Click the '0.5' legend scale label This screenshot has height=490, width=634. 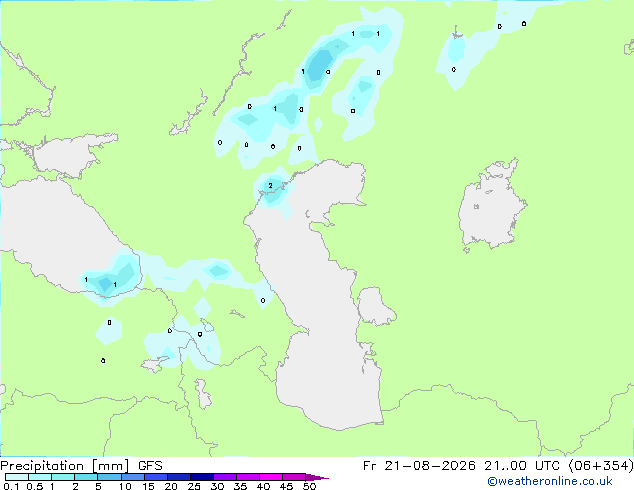(x=35, y=486)
